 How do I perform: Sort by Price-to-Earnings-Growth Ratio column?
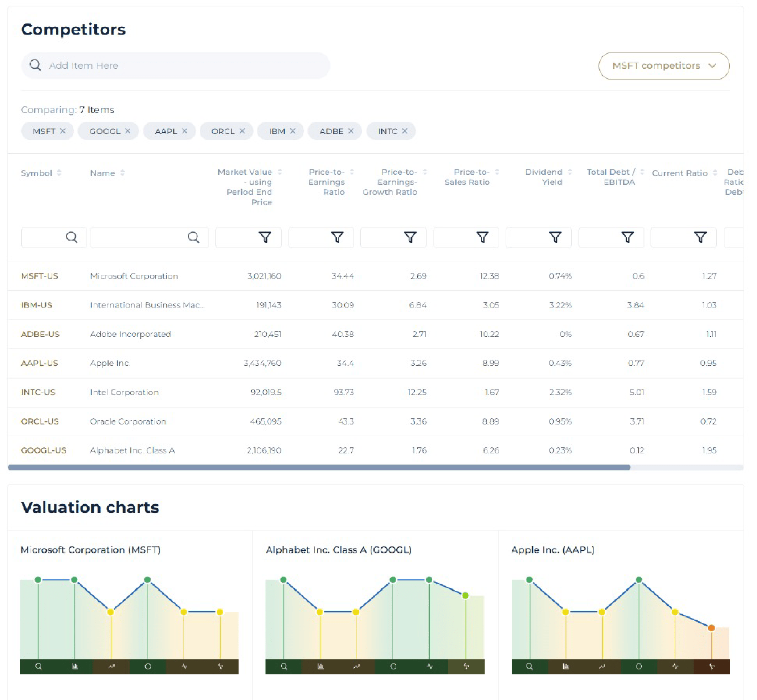click(424, 172)
